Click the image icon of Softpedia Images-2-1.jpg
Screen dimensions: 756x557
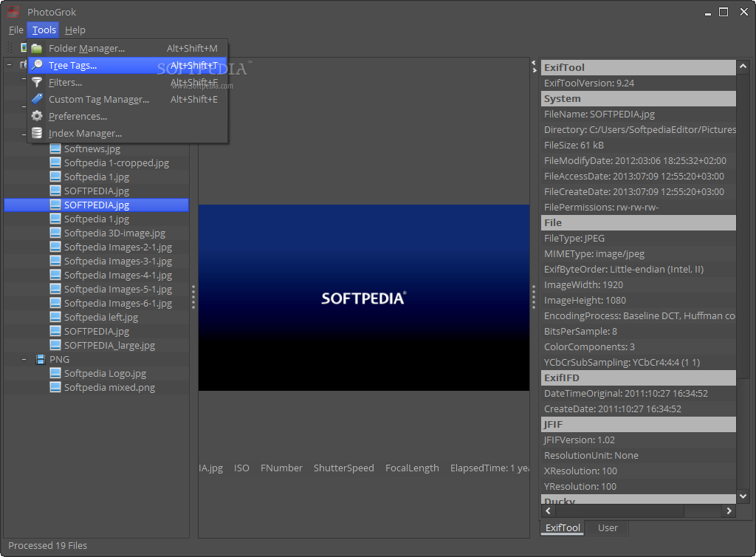55,247
